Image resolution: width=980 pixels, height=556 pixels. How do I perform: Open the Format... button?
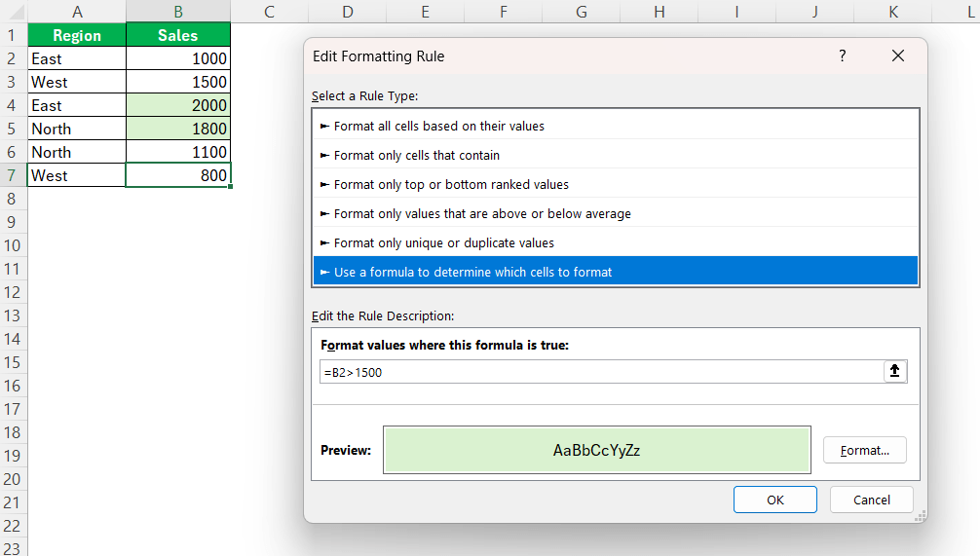(864, 450)
